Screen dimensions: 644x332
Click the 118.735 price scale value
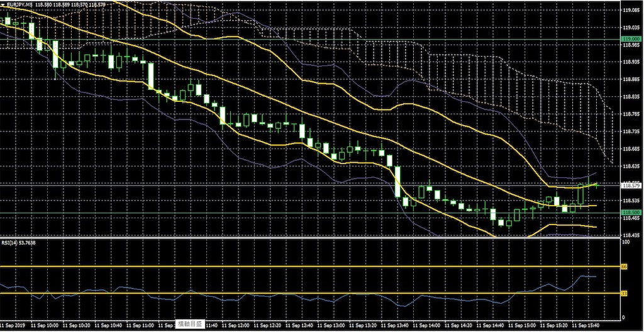pos(631,132)
